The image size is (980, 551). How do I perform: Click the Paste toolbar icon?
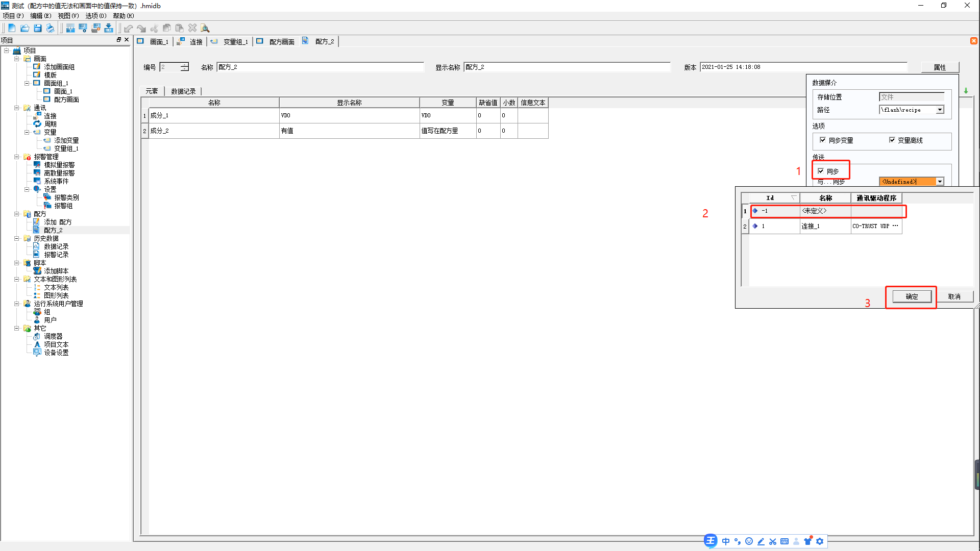pos(179,28)
